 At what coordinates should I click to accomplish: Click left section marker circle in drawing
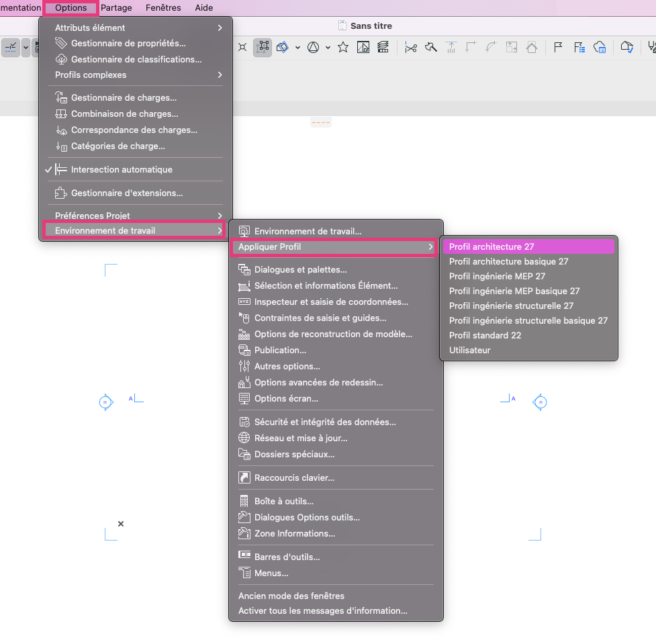pos(106,402)
